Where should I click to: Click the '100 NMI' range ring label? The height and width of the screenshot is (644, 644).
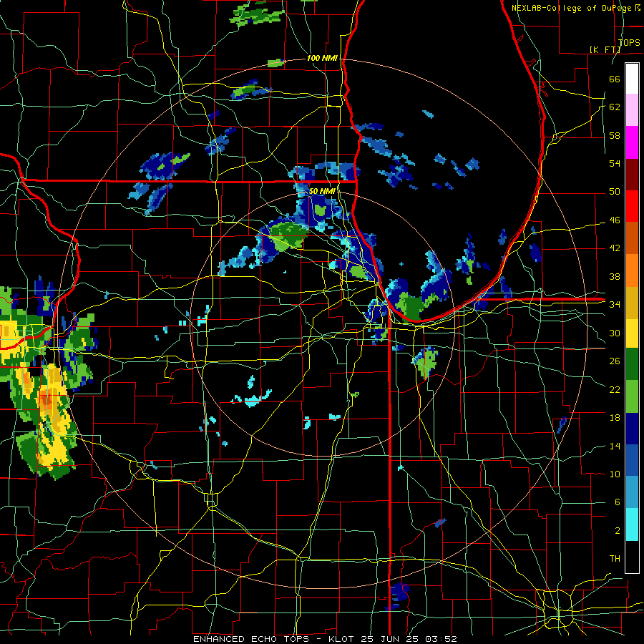pyautogui.click(x=322, y=59)
